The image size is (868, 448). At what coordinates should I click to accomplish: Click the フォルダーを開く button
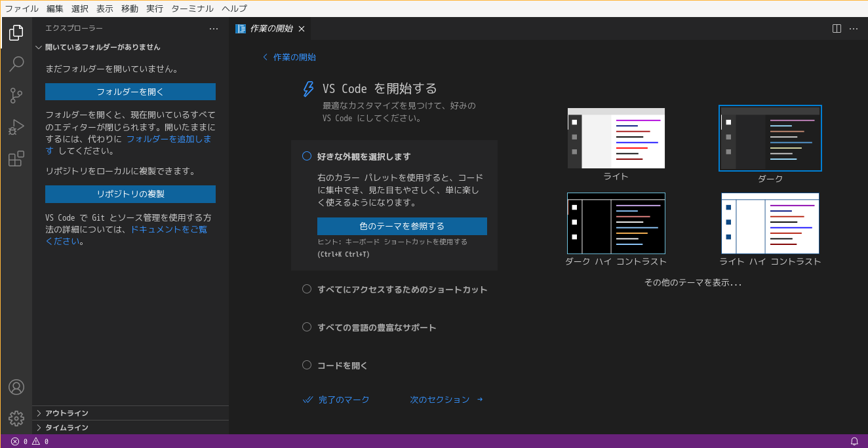(x=130, y=92)
